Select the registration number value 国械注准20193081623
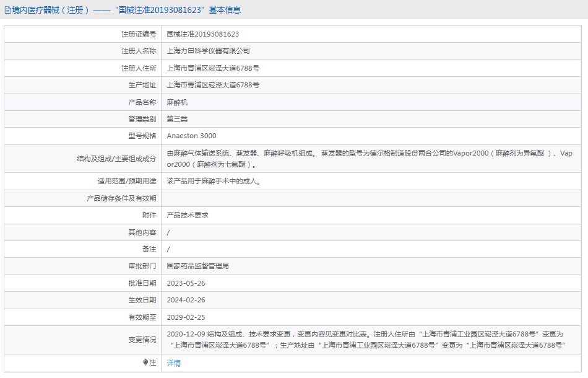 coord(203,34)
